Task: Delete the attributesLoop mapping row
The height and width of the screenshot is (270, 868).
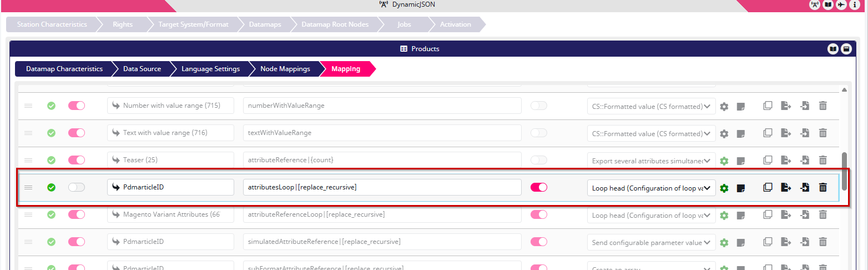Action: (x=823, y=187)
